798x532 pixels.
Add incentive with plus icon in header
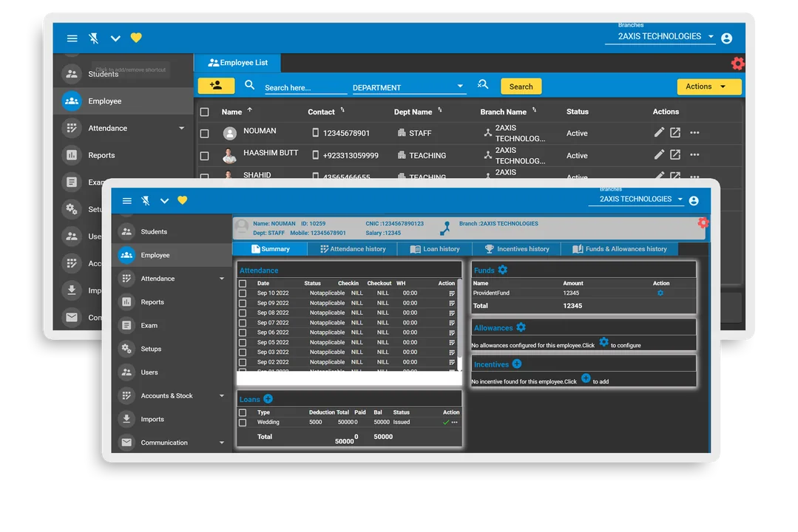[x=516, y=364]
